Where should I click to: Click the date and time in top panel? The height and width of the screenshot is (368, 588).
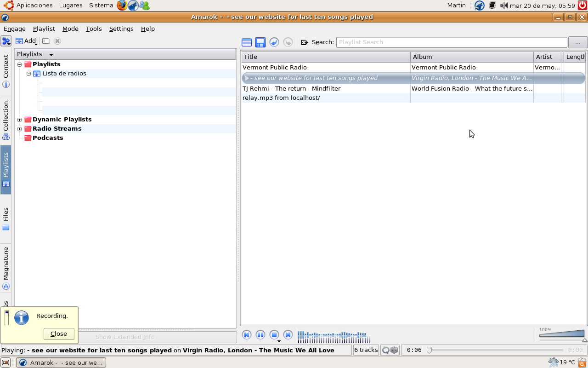click(x=542, y=6)
